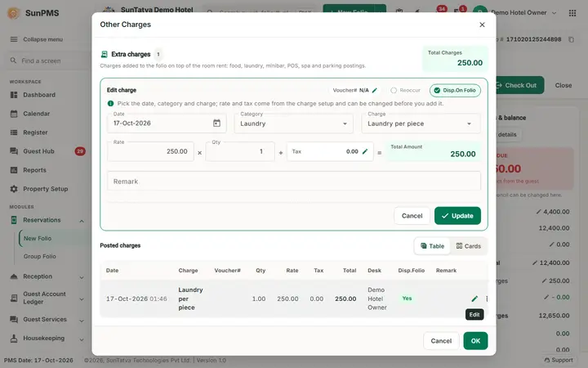Open the New Folio menu item
The image size is (588, 368).
[x=38, y=239]
